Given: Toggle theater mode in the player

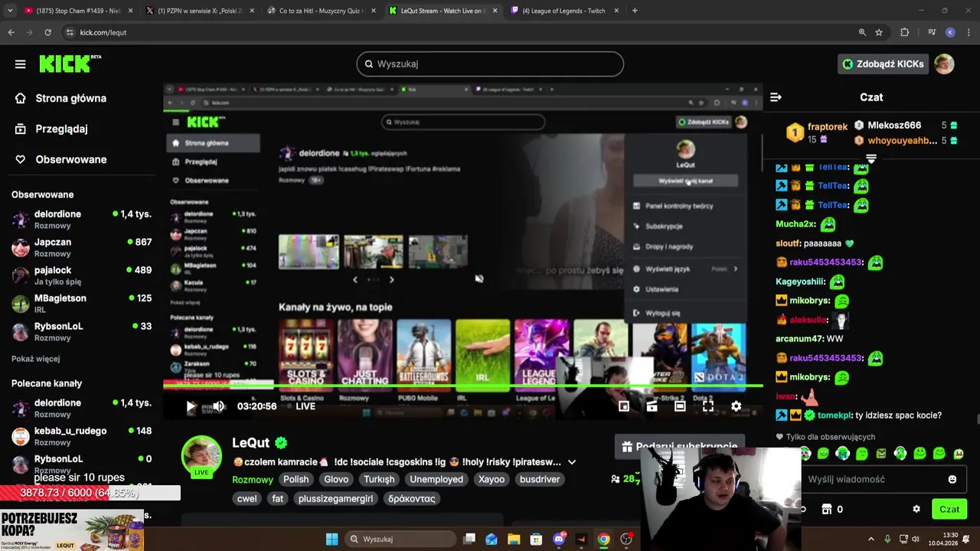Looking at the screenshot, I should (x=680, y=406).
